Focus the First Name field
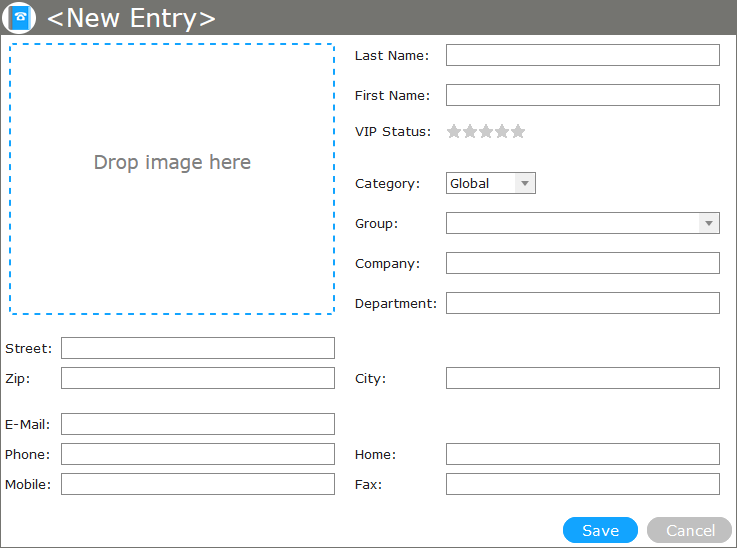737x548 pixels. [x=583, y=95]
